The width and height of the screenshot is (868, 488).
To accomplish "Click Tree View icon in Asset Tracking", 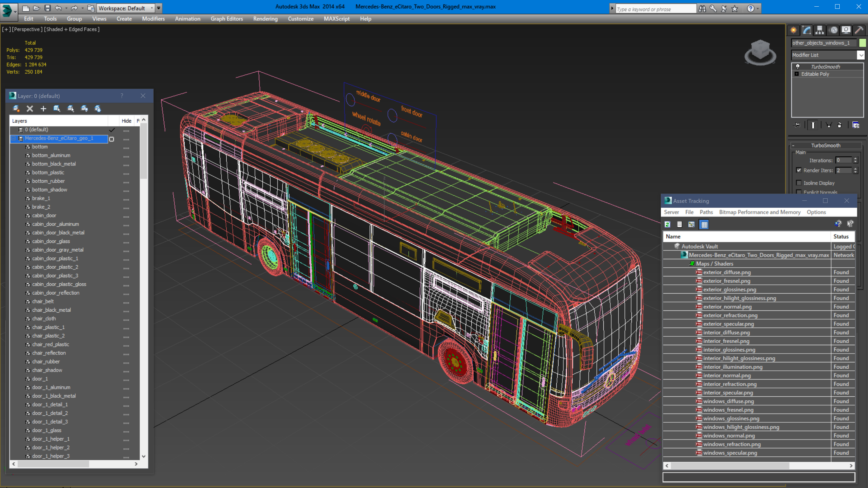I will (x=692, y=225).
